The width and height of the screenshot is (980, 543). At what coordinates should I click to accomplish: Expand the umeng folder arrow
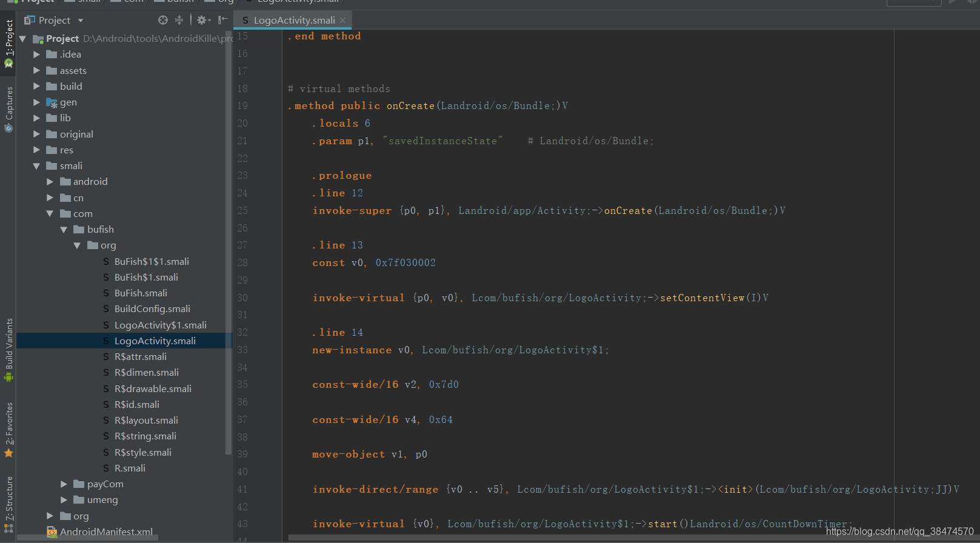click(64, 499)
